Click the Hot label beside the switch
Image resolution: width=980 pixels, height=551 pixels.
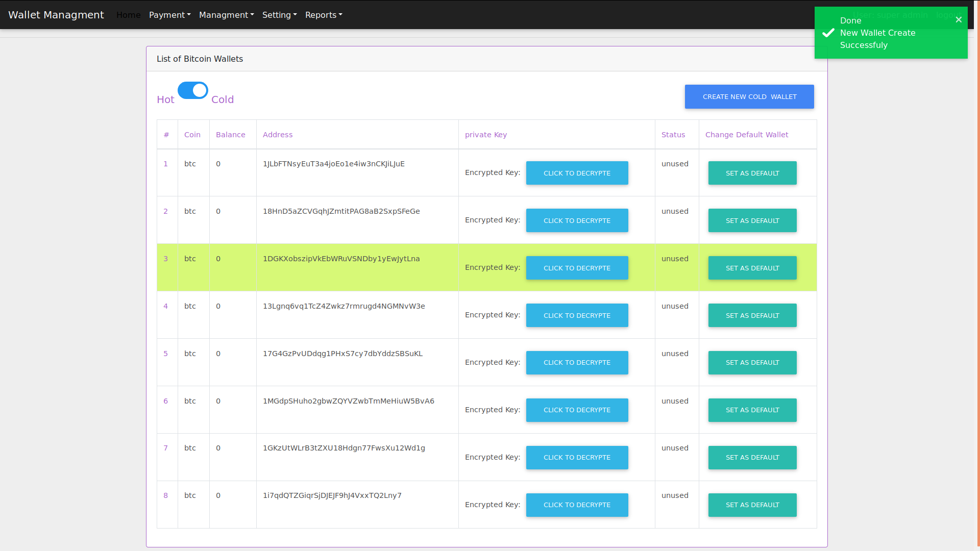[165, 99]
